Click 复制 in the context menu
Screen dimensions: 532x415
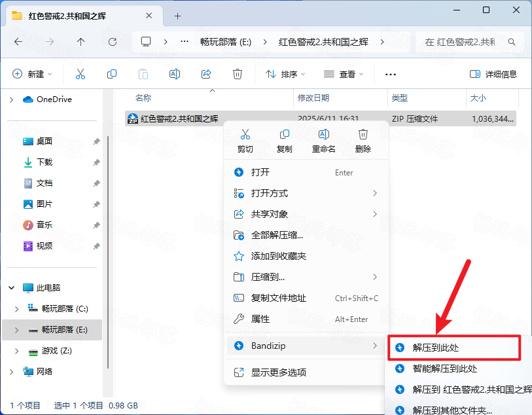[x=284, y=141]
